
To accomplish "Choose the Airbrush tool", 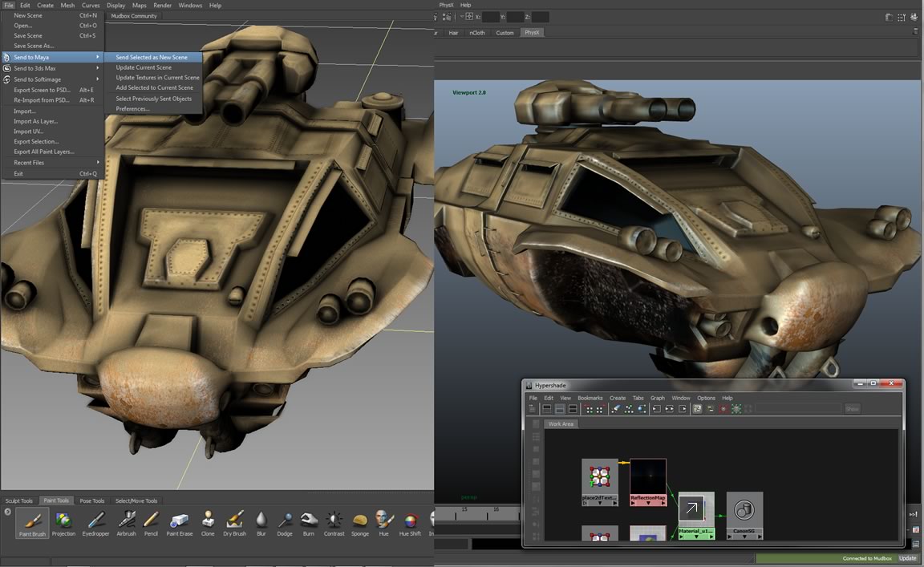I will coord(126,523).
